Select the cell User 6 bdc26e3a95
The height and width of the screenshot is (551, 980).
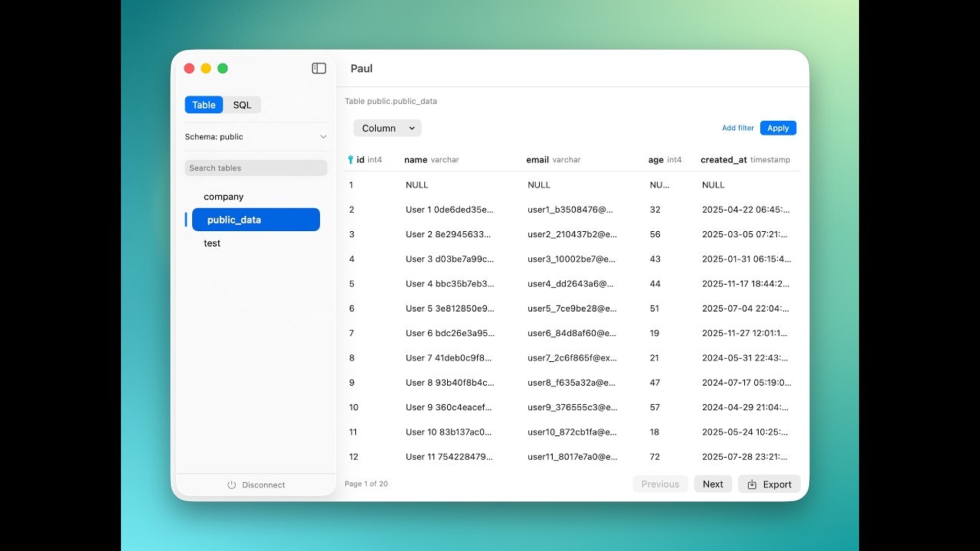point(450,333)
